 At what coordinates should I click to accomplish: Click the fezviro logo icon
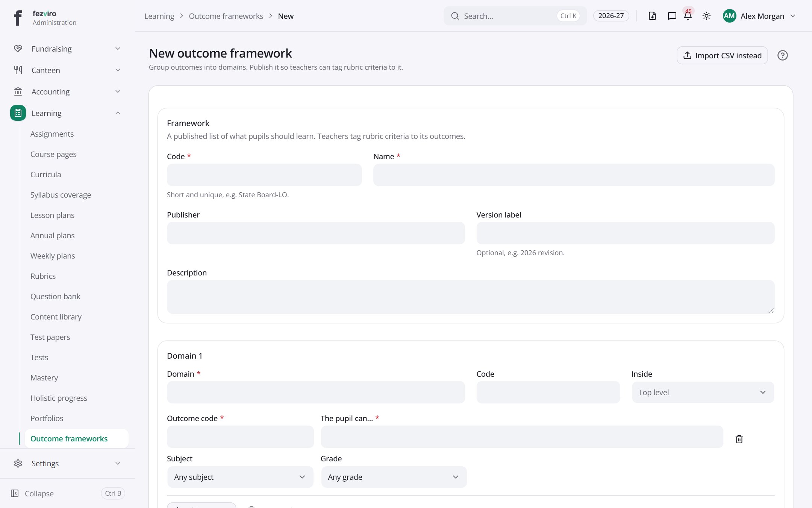point(18,18)
